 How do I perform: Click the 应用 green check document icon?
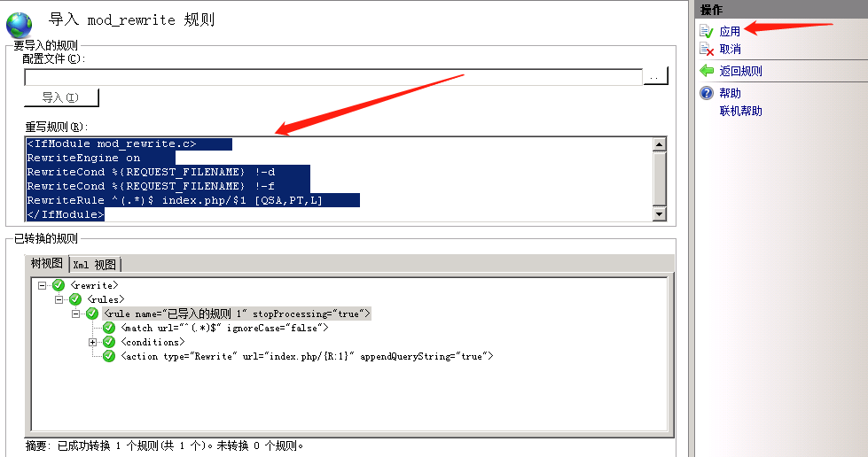pos(707,31)
